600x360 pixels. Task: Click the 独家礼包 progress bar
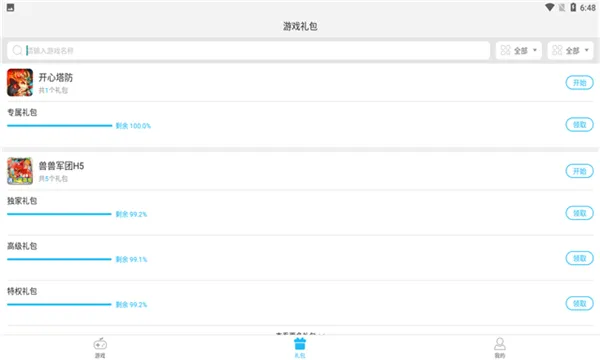coord(59,214)
